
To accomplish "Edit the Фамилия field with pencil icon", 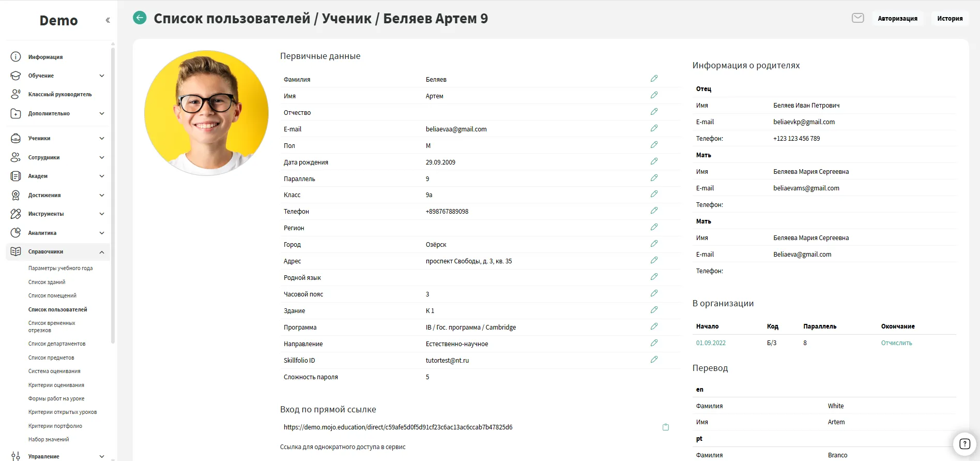I will [654, 79].
